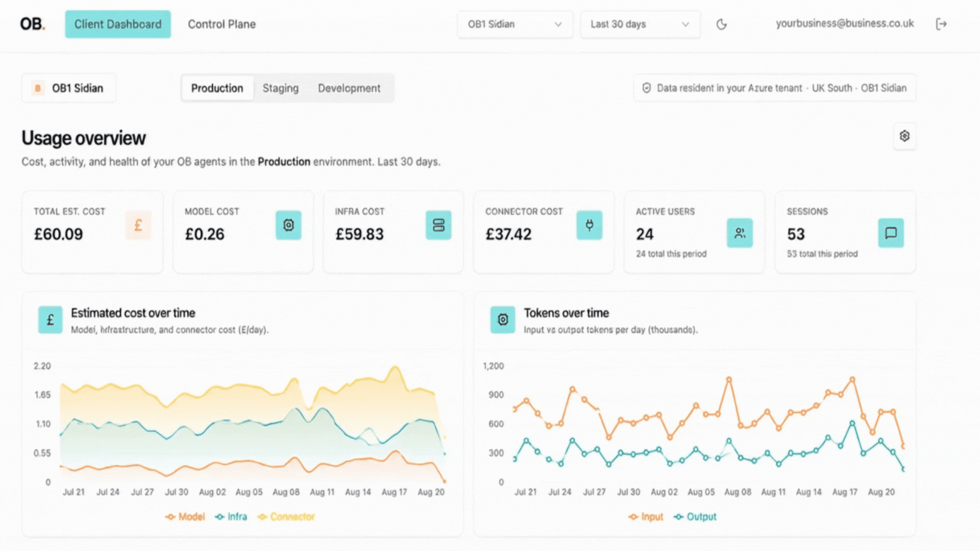Click the Model Cost chip icon
The height and width of the screenshot is (551, 980).
point(288,225)
